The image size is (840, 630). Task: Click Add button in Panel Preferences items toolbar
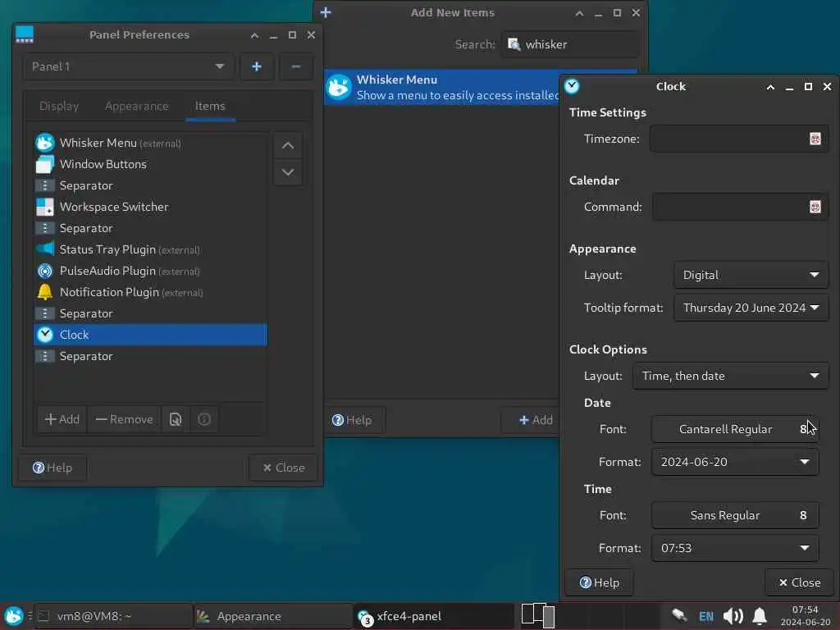(x=62, y=419)
